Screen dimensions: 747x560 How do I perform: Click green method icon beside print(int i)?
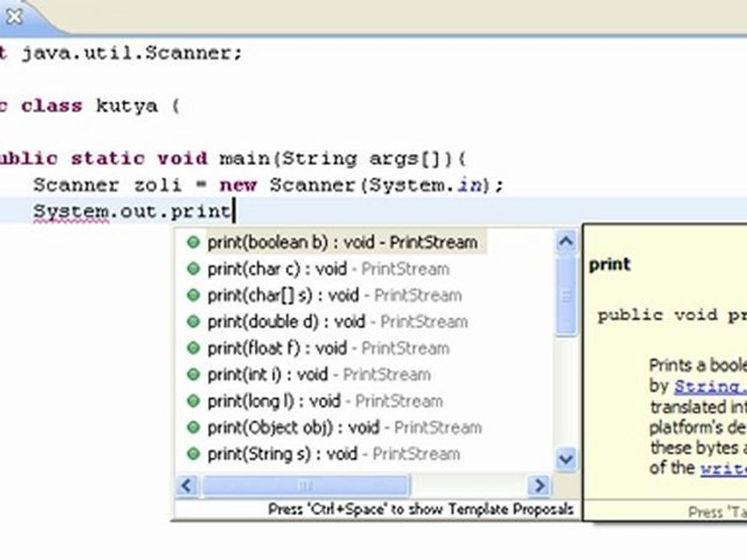click(193, 375)
